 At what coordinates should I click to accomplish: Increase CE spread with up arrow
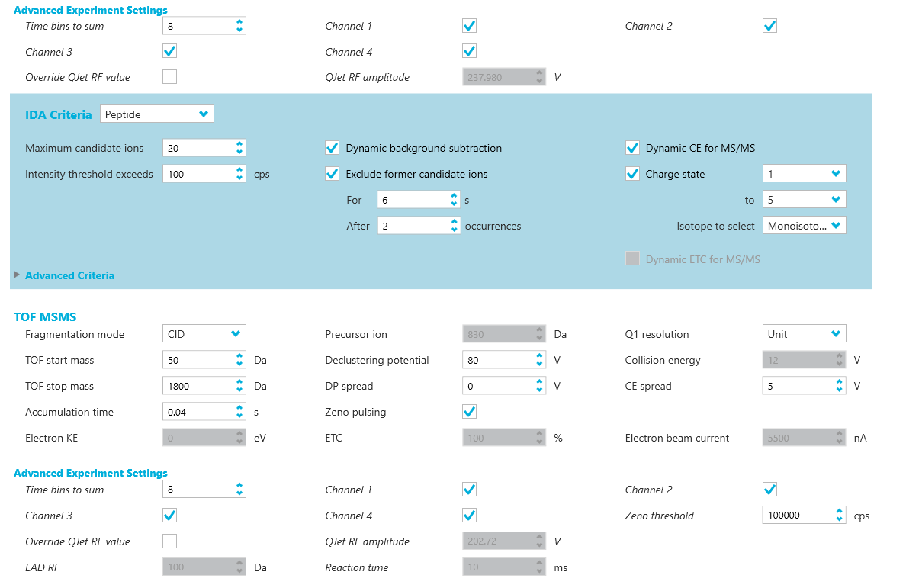840,382
